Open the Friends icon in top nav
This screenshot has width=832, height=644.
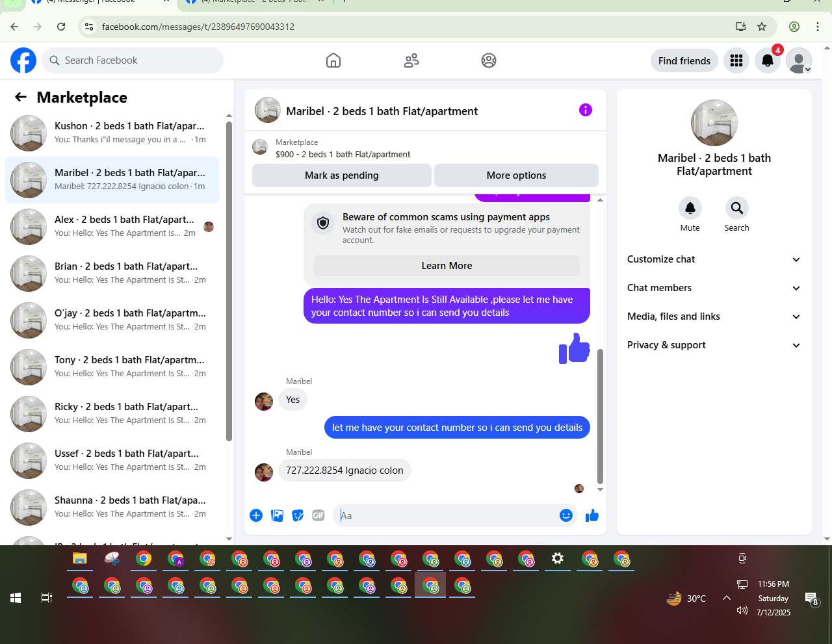(411, 60)
